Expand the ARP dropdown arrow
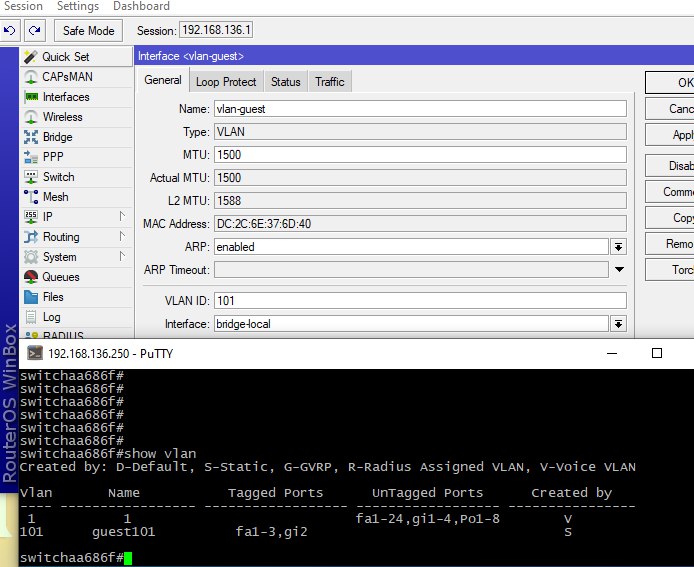 (x=618, y=247)
